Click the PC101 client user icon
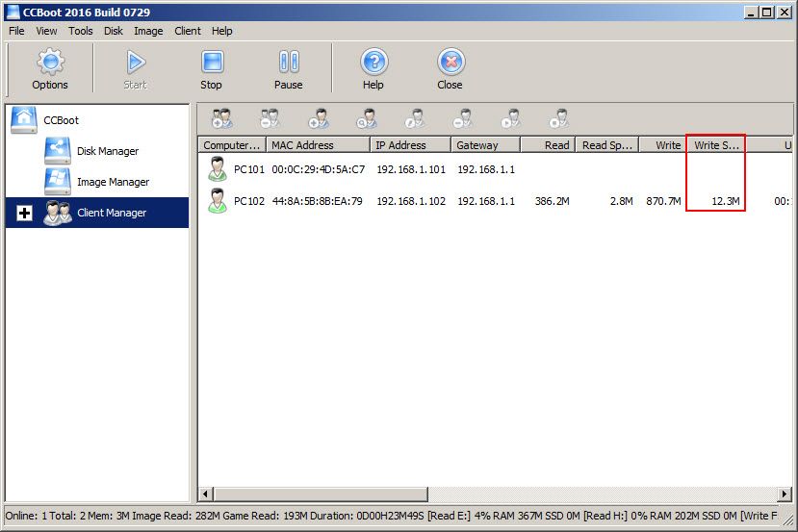The image size is (798, 532). pyautogui.click(x=218, y=169)
